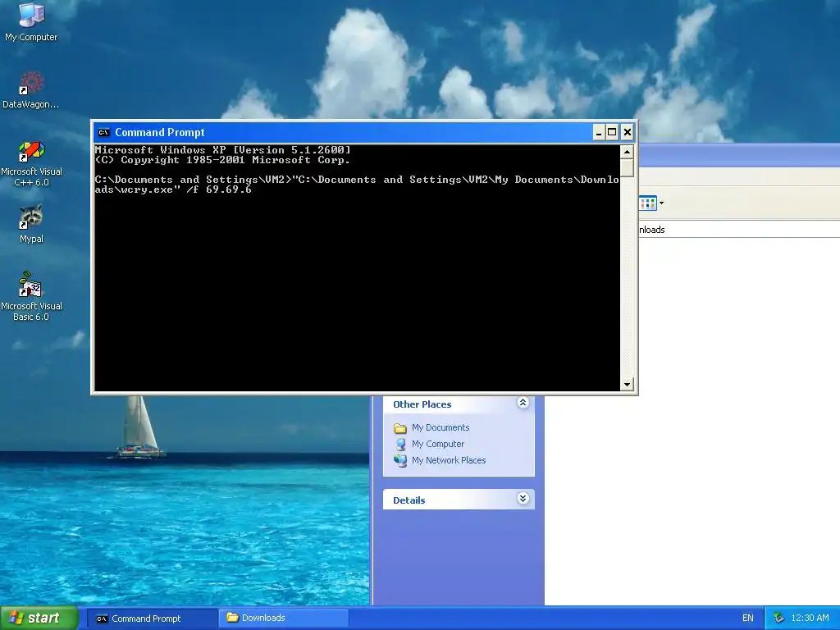840x630 pixels.
Task: Select Microsoft Visual C++ 6.0 desktop icon
Action: (31, 164)
